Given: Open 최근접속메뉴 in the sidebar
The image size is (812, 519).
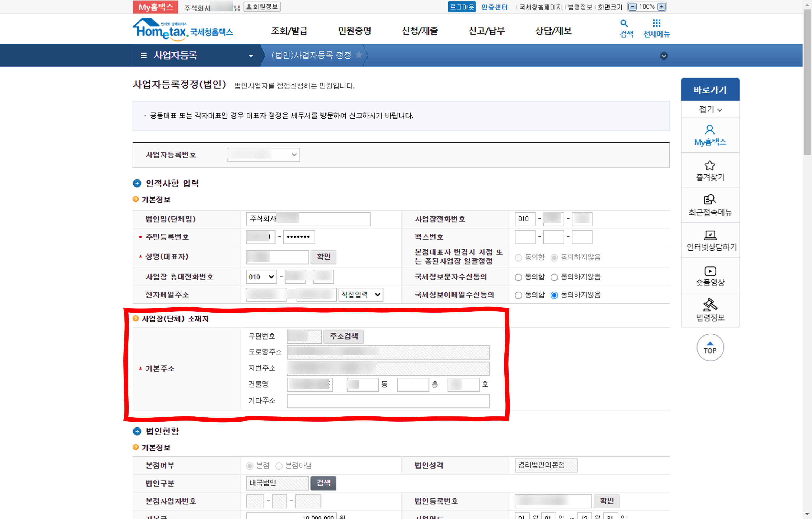Looking at the screenshot, I should click(x=710, y=205).
